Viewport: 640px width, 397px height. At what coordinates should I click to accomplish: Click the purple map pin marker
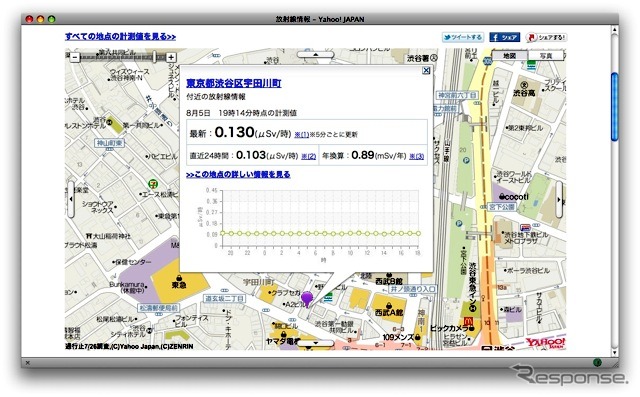click(307, 299)
